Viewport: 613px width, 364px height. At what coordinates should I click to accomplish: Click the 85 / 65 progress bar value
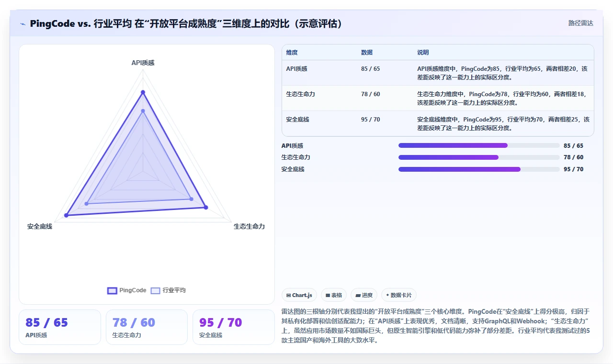point(573,145)
